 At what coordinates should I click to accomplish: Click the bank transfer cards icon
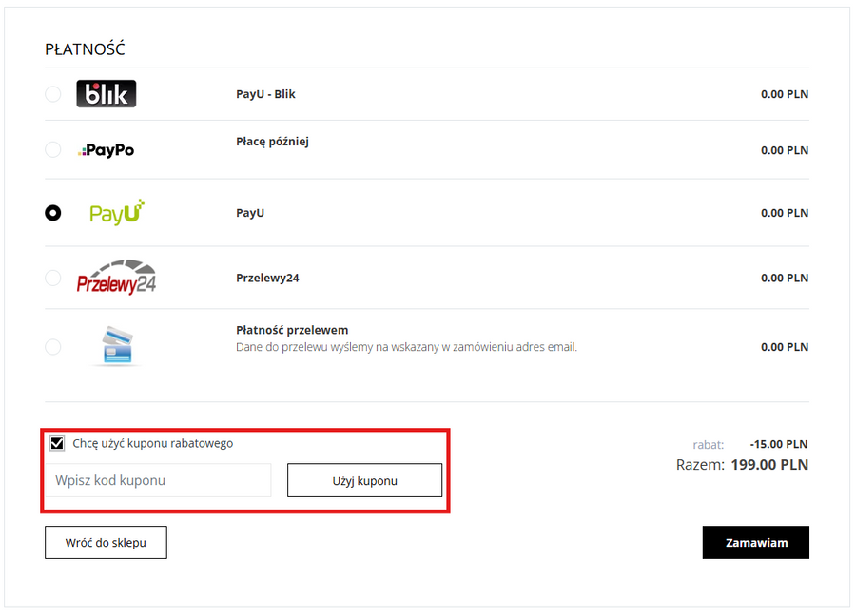point(117,346)
